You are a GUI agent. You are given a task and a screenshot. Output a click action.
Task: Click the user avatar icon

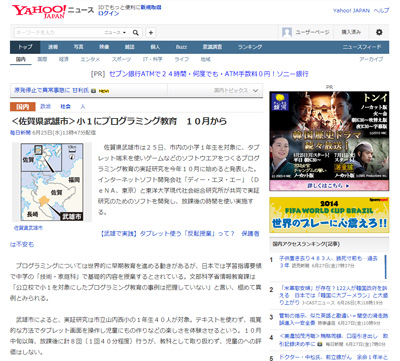click(x=287, y=32)
